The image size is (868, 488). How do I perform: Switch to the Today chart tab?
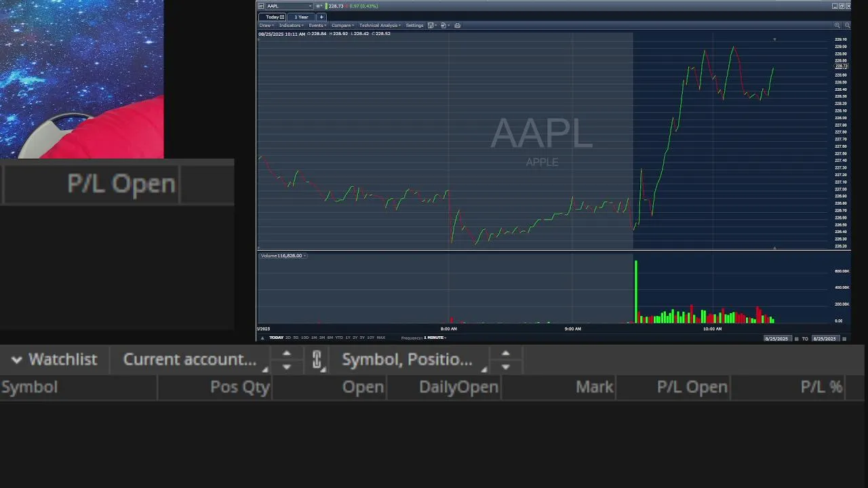273,17
